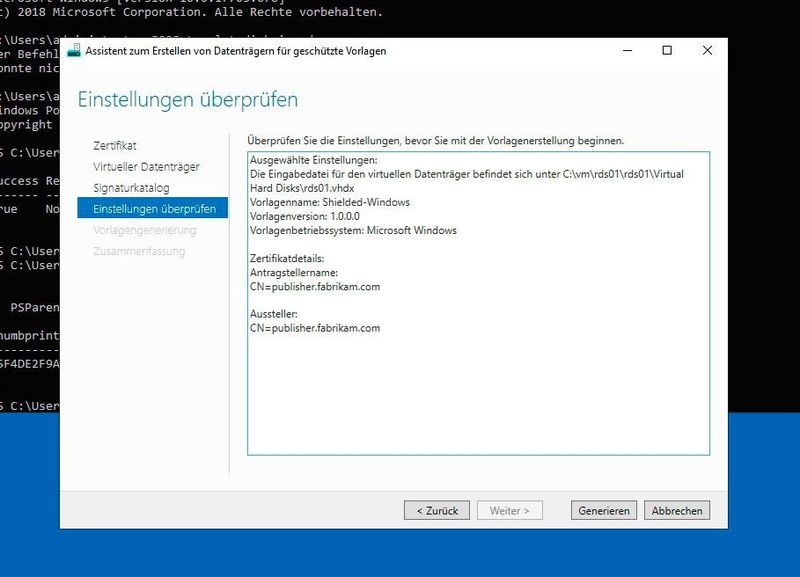Viewport: 800px width, 577px height.
Task: Select Einstellungen überprüfen in the sidebar
Action: [x=153, y=208]
